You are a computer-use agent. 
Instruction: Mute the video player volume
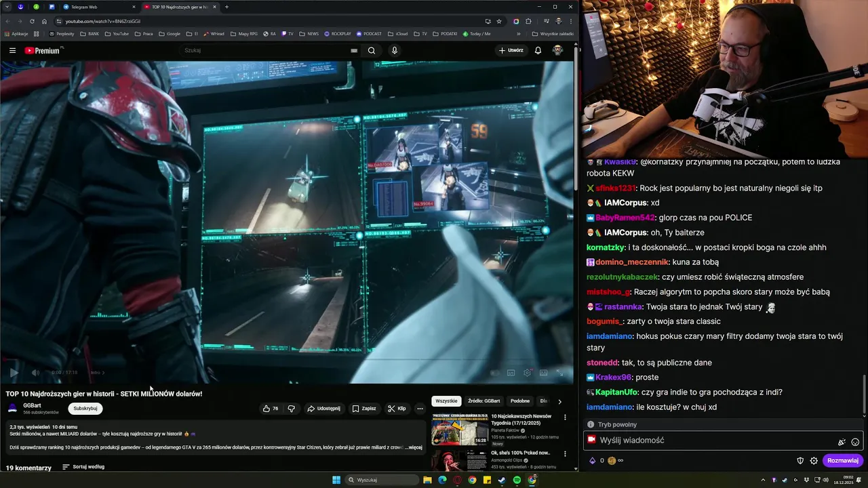[x=35, y=372]
